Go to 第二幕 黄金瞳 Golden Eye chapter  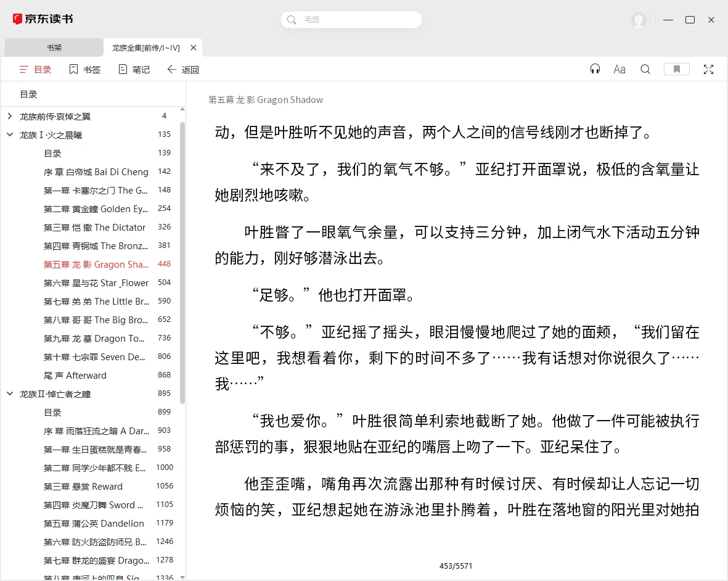96,209
